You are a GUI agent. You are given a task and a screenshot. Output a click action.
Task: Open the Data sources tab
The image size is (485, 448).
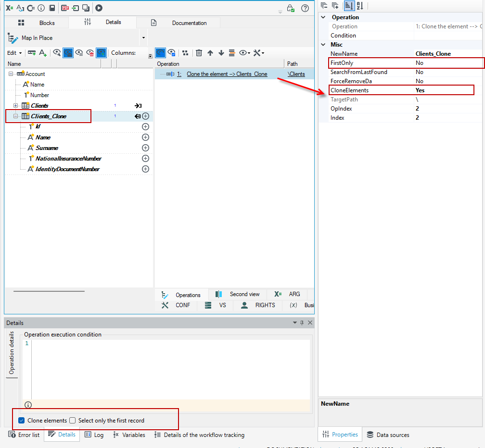tap(388, 435)
